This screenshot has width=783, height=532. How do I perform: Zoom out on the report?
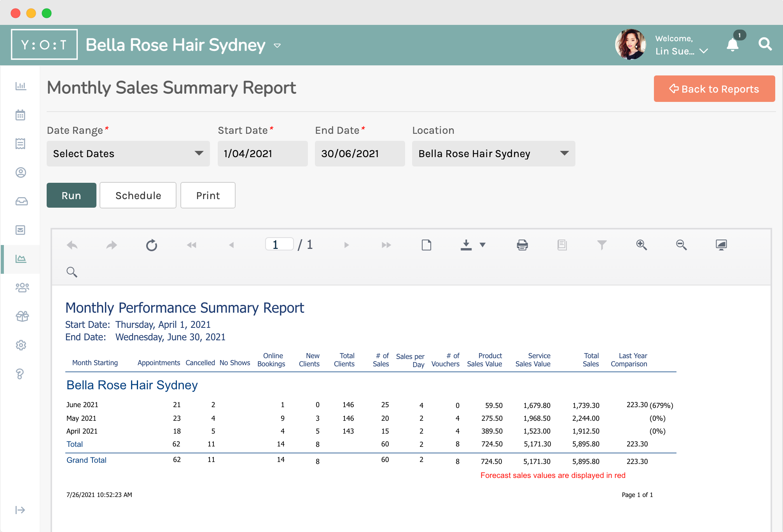[x=682, y=245]
